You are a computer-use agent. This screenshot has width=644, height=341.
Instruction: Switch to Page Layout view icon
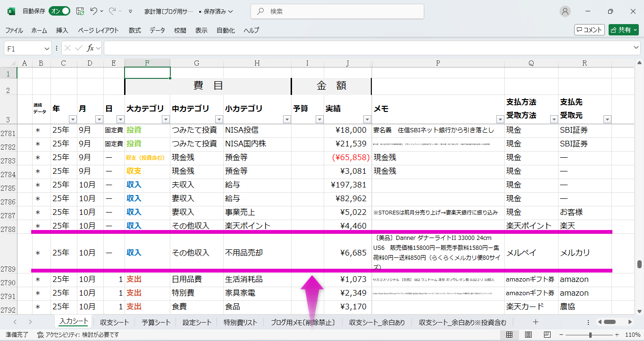tap(528, 335)
